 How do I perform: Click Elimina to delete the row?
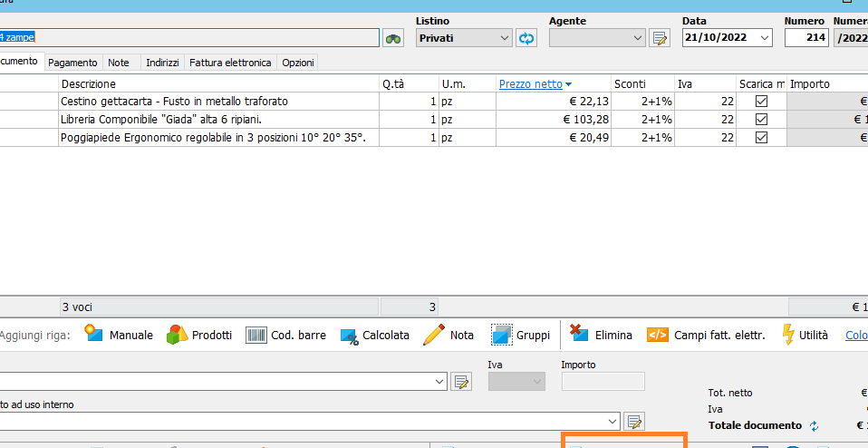[x=601, y=335]
